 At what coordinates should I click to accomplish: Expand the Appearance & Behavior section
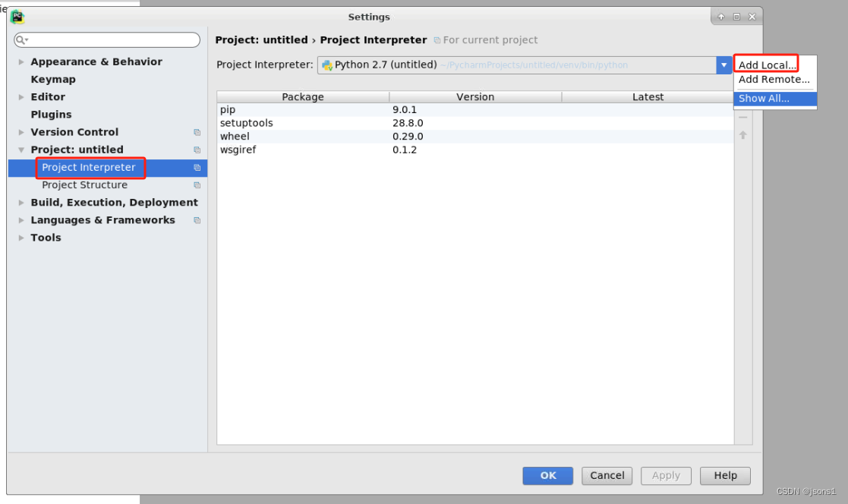pyautogui.click(x=20, y=61)
